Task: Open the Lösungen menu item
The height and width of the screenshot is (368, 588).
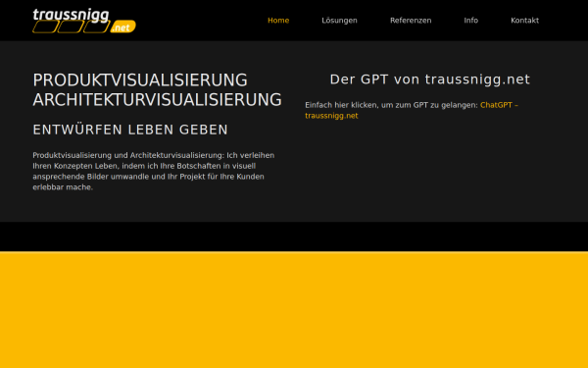Action: (339, 21)
